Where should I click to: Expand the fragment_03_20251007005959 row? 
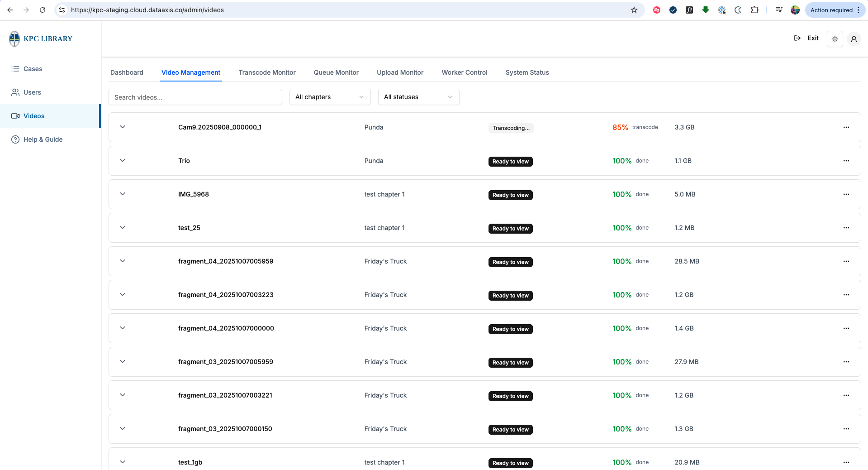click(x=123, y=361)
